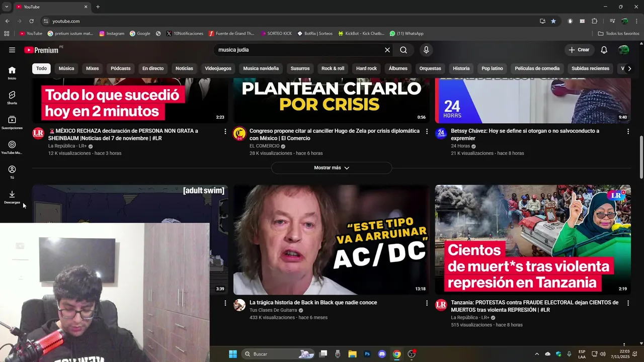Open options for MÉXICO RECHAZA video
Screen dimensions: 644x362
[x=225, y=131]
